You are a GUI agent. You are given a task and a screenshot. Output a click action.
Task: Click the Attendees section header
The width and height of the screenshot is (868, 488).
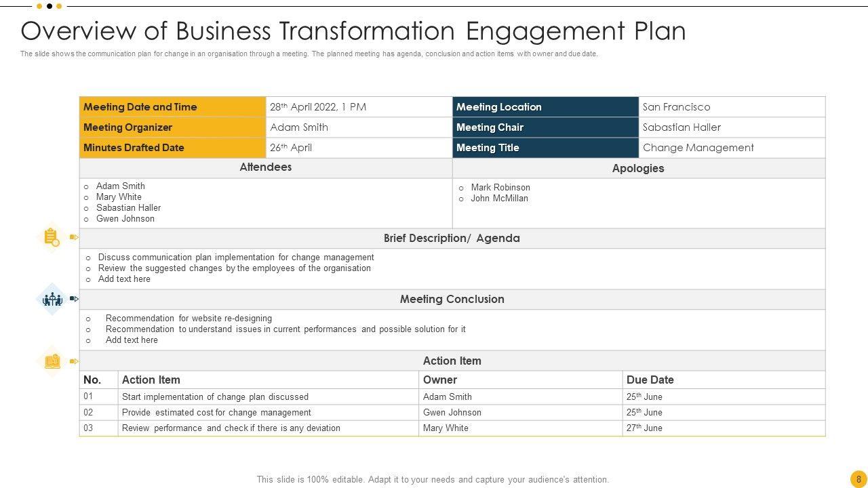[266, 167]
